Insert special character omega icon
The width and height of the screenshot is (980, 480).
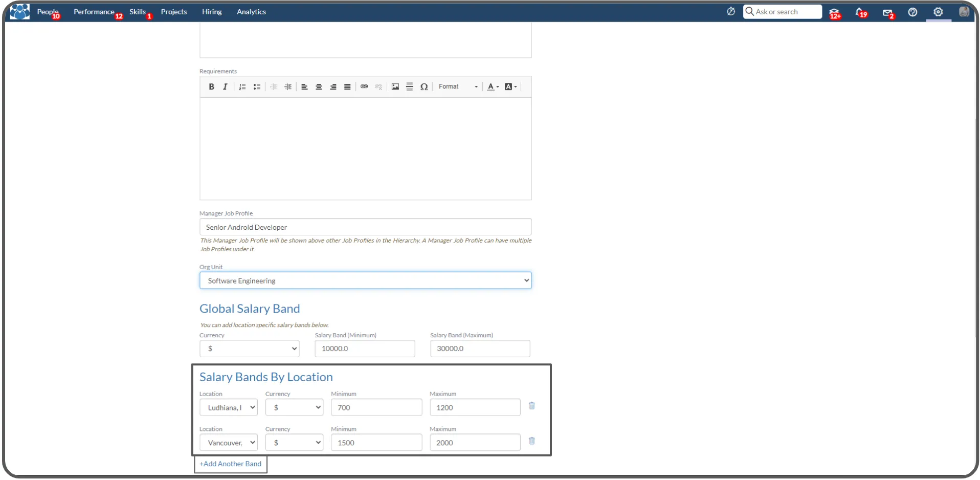pos(424,87)
